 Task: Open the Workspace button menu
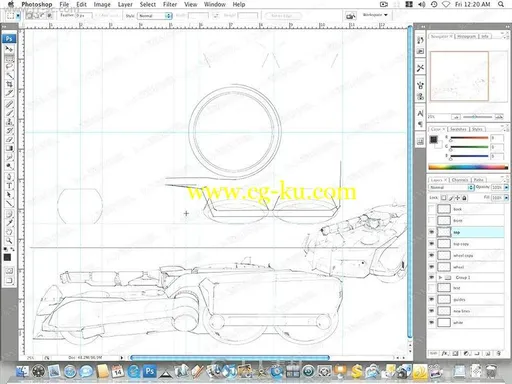375,15
